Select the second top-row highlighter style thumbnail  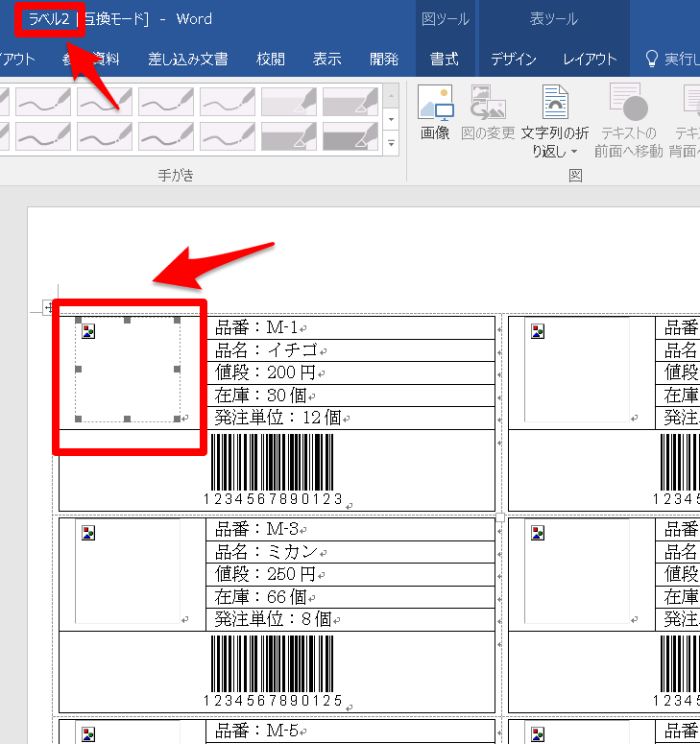(x=350, y=102)
